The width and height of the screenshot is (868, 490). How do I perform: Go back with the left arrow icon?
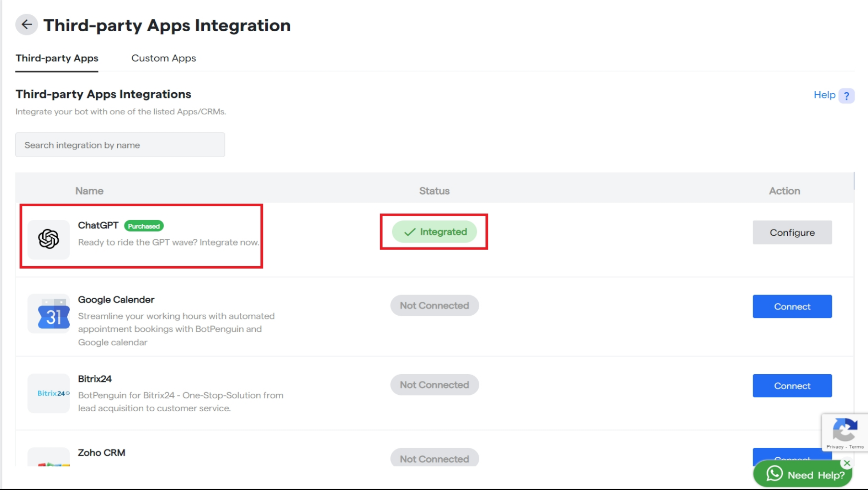click(26, 24)
